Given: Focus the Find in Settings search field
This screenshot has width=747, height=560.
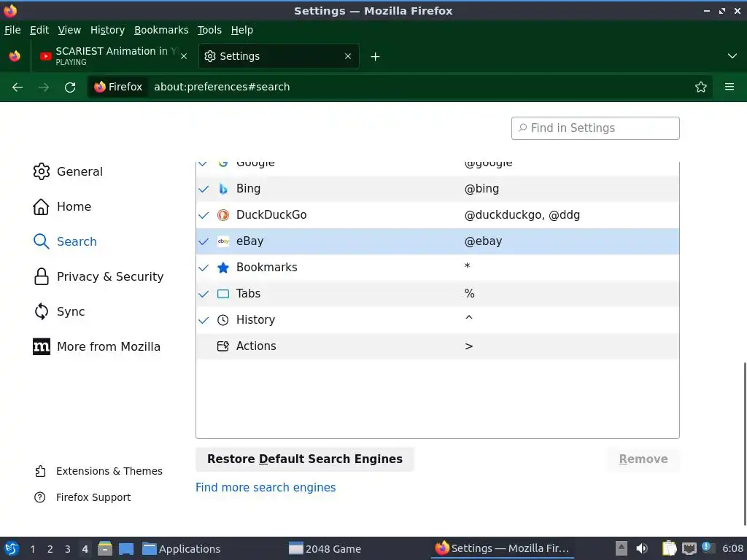Looking at the screenshot, I should (595, 128).
